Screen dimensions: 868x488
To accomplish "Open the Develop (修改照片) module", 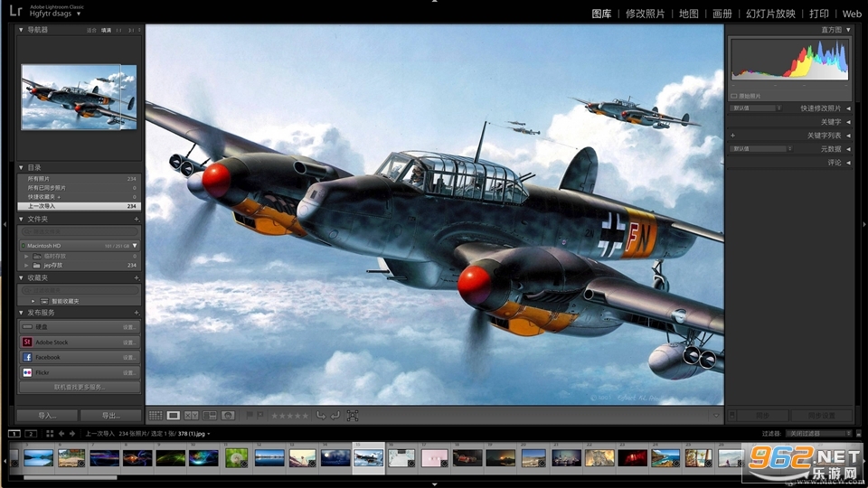I will pyautogui.click(x=645, y=14).
